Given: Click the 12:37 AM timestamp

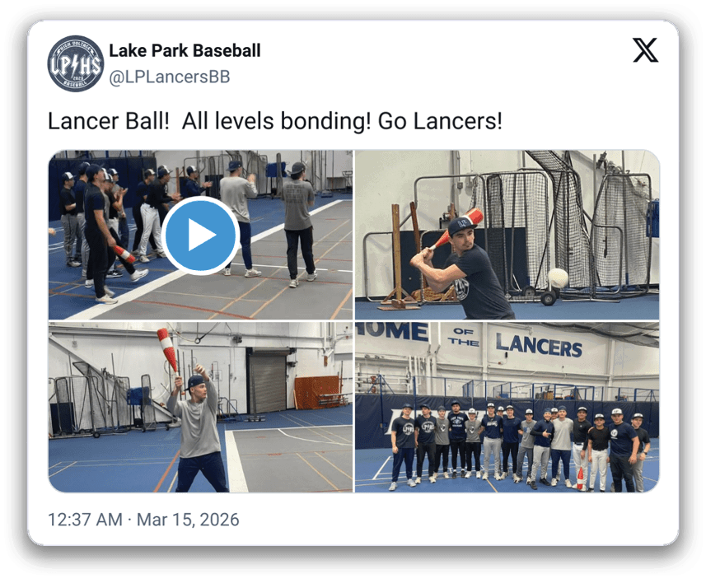Looking at the screenshot, I should tap(85, 520).
